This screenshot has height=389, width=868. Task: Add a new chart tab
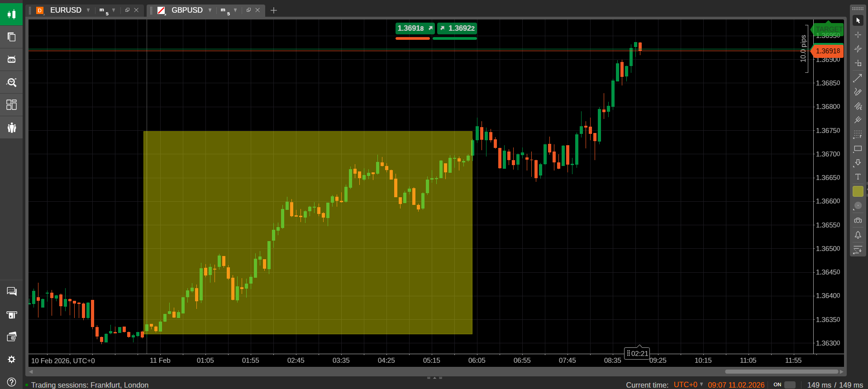[273, 10]
